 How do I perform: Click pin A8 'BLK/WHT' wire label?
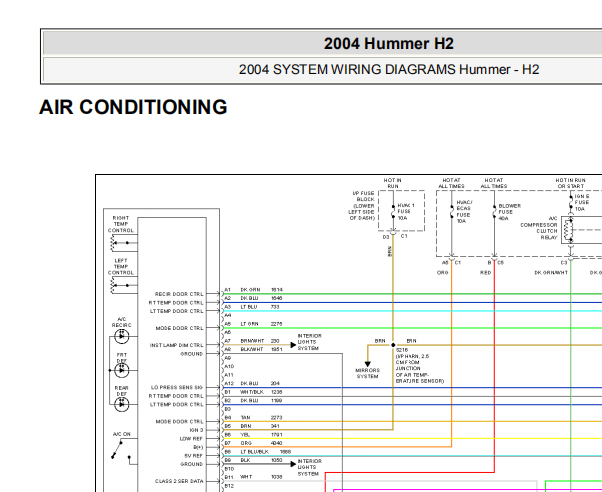click(252, 350)
